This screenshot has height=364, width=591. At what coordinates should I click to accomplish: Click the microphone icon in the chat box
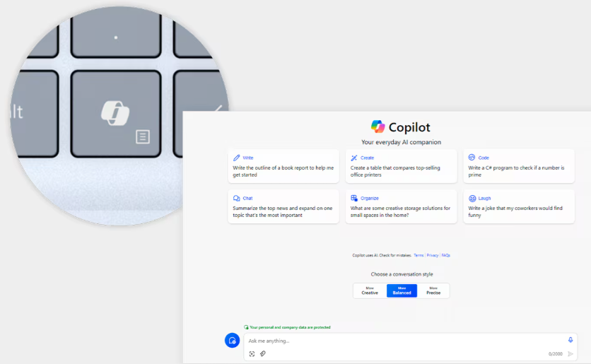[570, 340]
